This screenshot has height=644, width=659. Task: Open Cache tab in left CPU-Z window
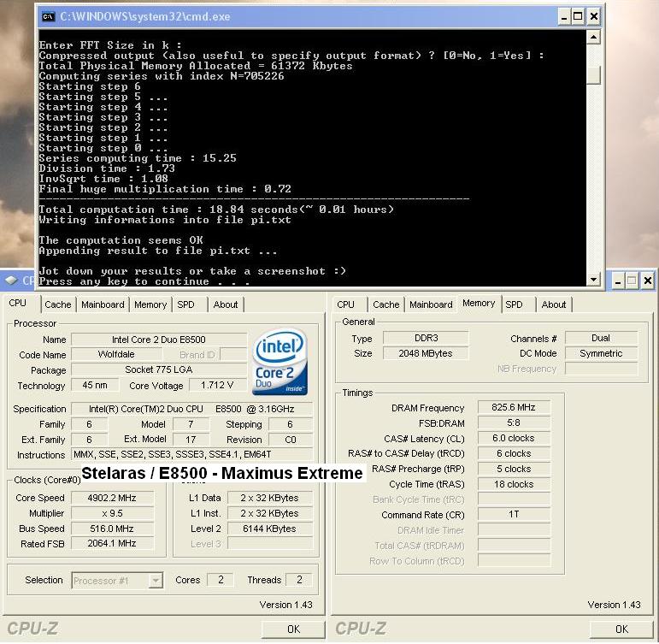click(x=58, y=304)
